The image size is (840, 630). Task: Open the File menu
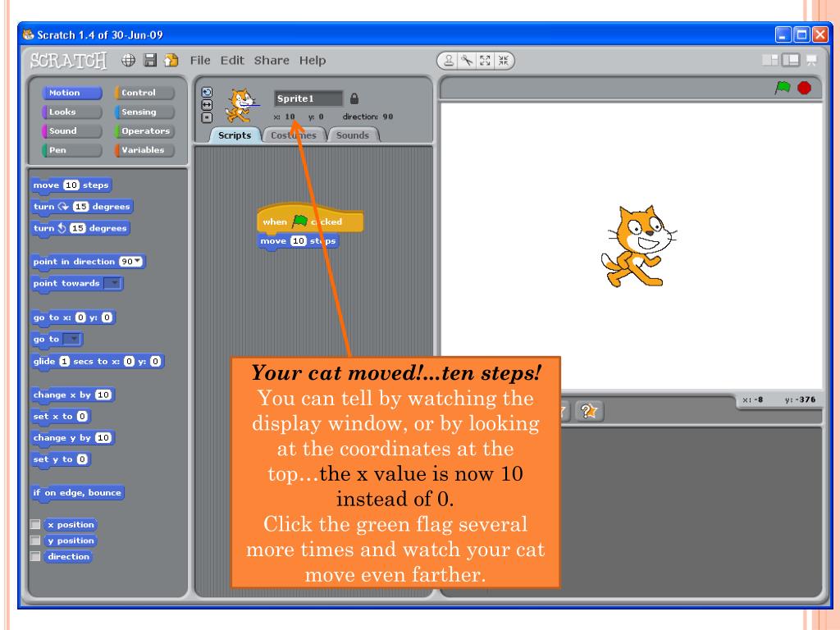click(x=200, y=61)
